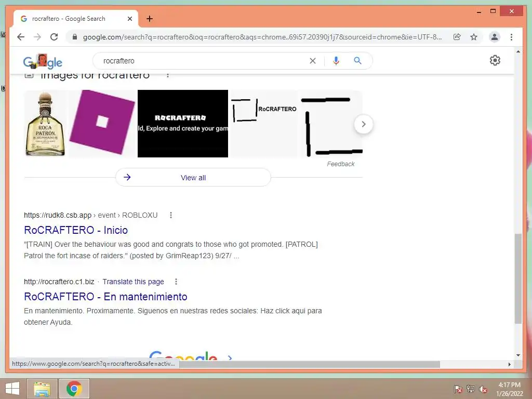This screenshot has width=532, height=399.
Task: Click Translate this page link
Action: pos(134,282)
